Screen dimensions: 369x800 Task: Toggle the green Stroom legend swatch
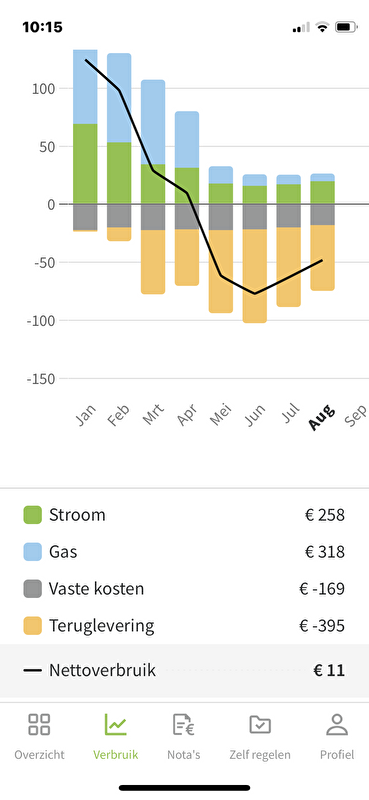click(33, 515)
